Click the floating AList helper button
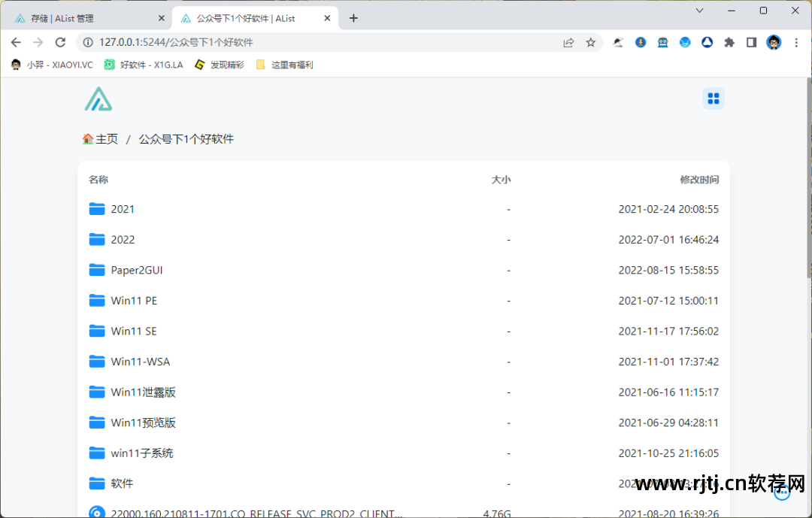Image resolution: width=812 pixels, height=518 pixels. pos(782,491)
